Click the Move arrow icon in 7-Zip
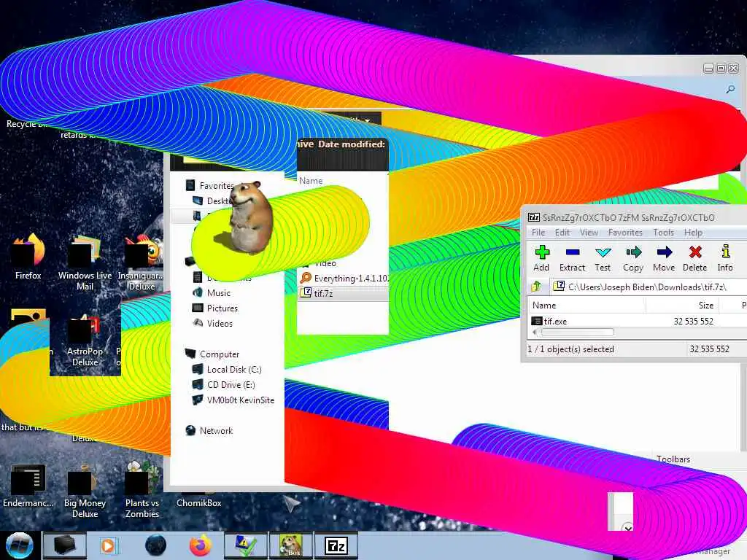This screenshot has width=747, height=560. 664,259
